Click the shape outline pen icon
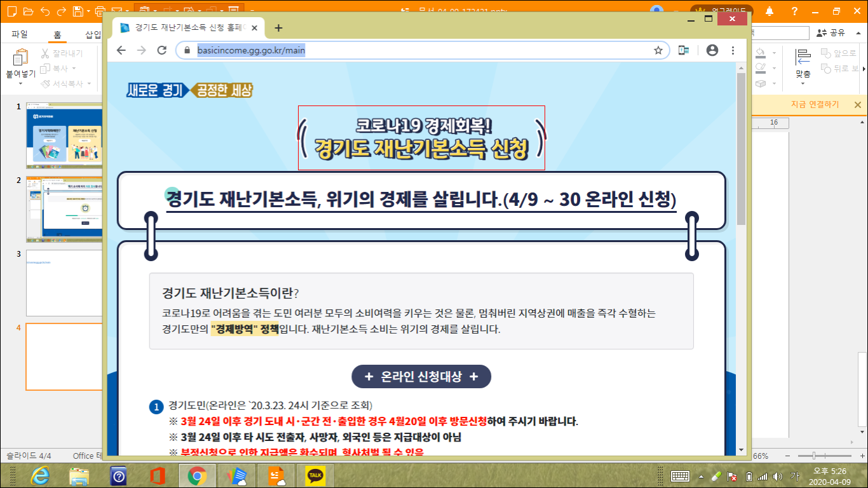Screen dimensions: 868x488 tap(761, 68)
